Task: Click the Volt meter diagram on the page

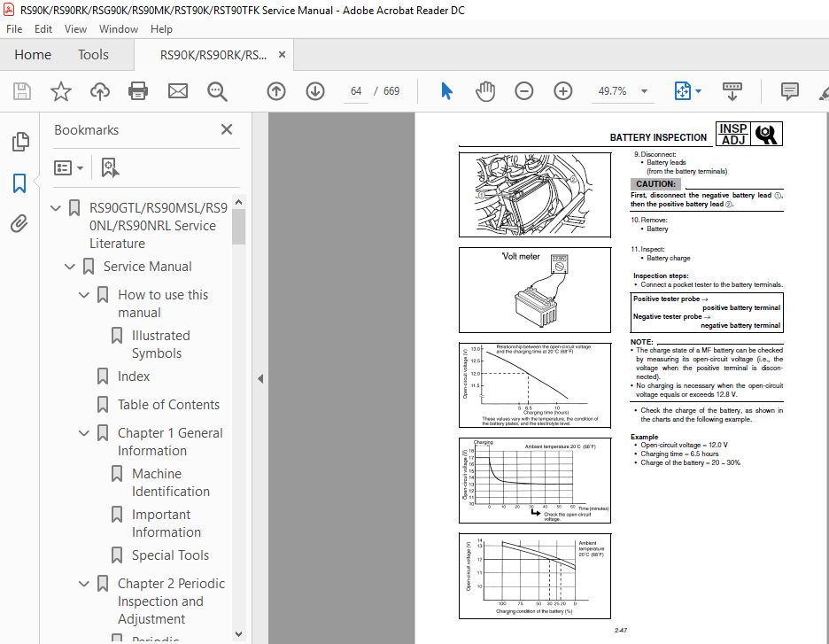Action: point(535,290)
